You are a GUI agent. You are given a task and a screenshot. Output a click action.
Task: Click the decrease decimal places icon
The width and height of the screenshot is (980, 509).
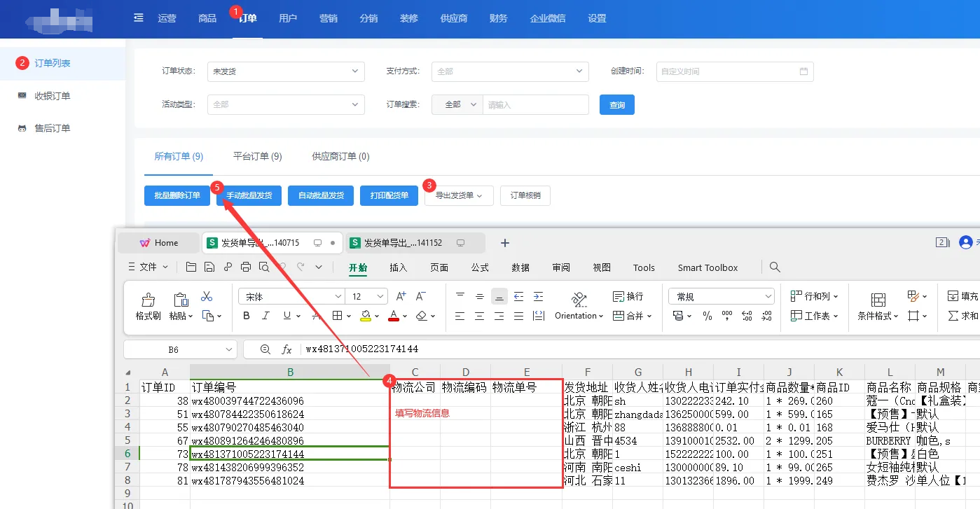(x=766, y=316)
